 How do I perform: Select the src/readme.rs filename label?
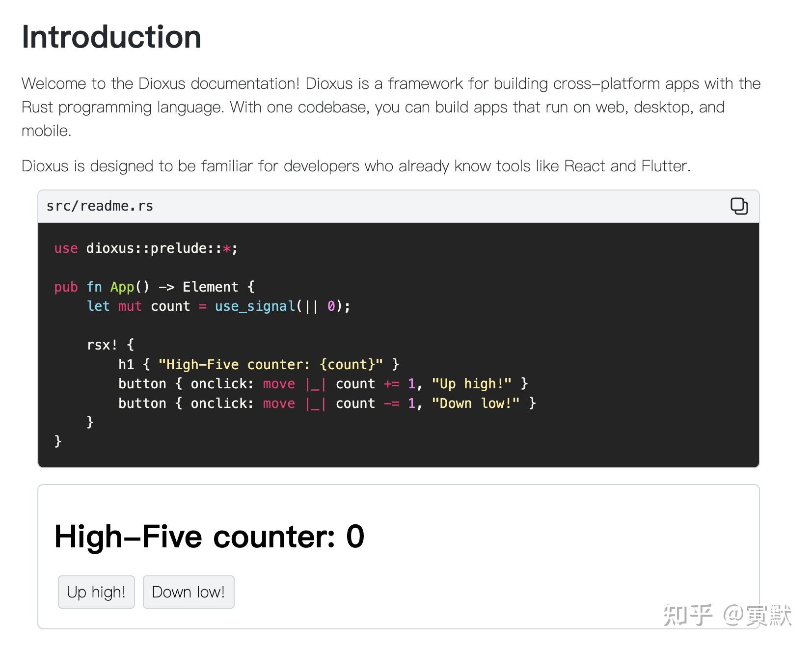100,206
